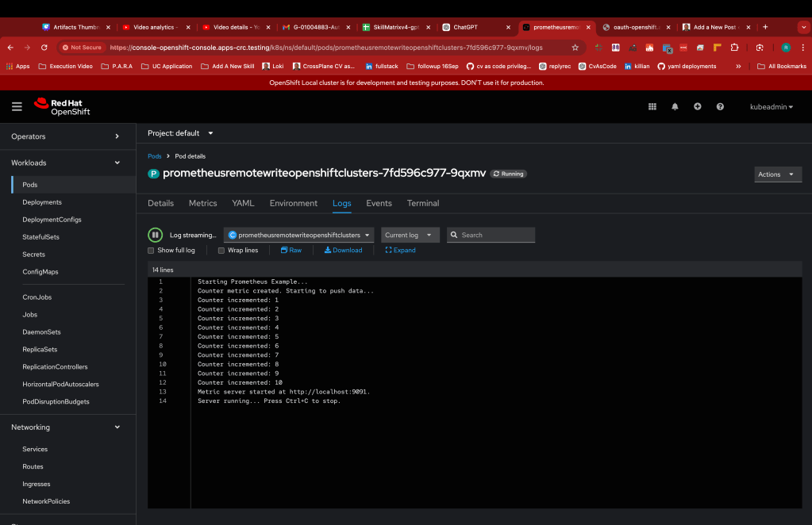Click the browser address bar URL
This screenshot has height=525, width=812.
point(326,48)
